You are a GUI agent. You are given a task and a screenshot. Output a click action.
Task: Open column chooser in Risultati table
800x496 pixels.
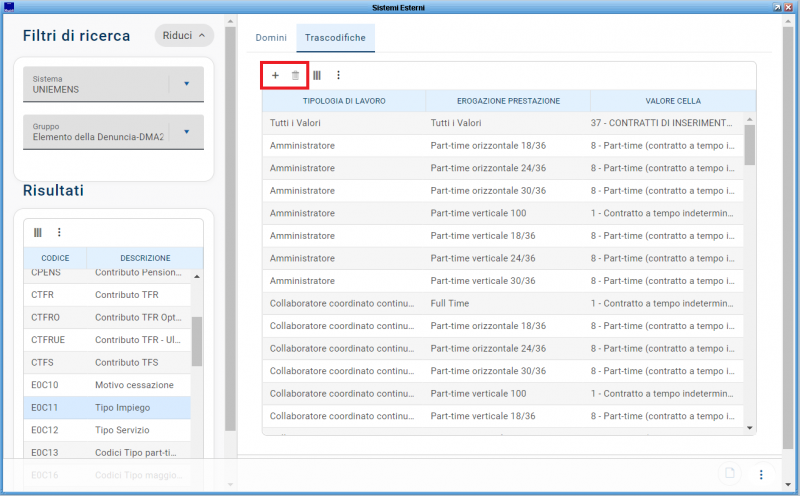[38, 233]
